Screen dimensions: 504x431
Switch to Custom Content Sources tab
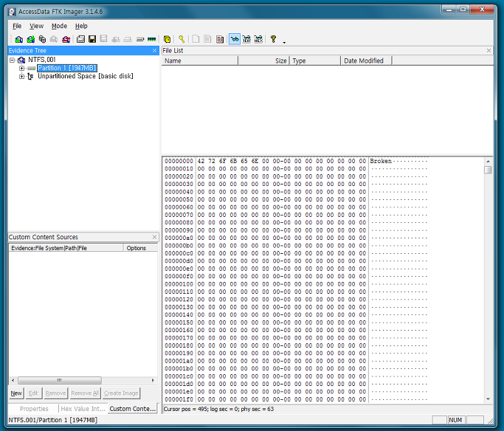pos(133,409)
